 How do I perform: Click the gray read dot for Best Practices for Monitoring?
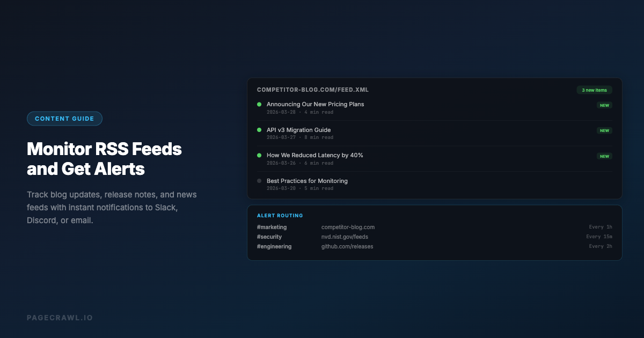[x=259, y=181]
